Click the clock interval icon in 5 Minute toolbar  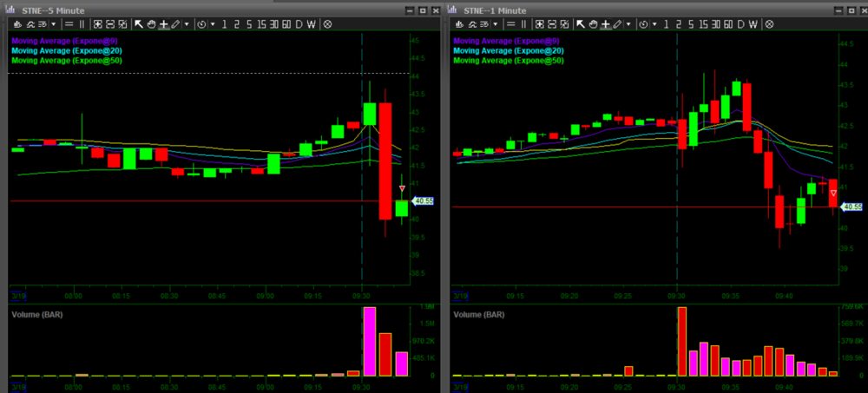[x=202, y=24]
